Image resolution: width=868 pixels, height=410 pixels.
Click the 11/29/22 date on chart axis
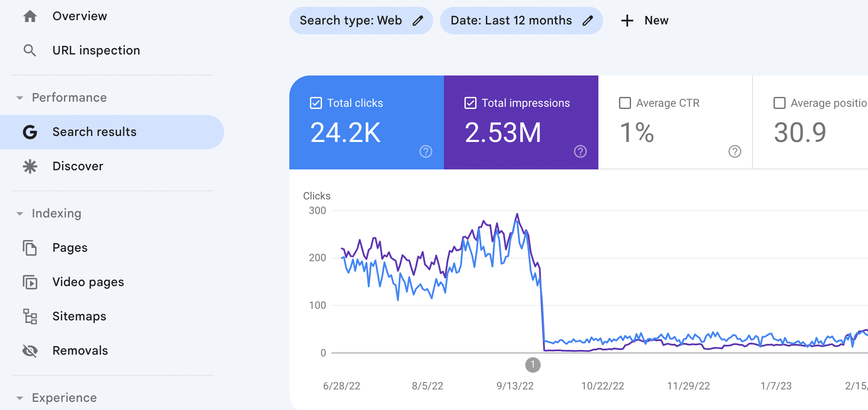point(689,386)
